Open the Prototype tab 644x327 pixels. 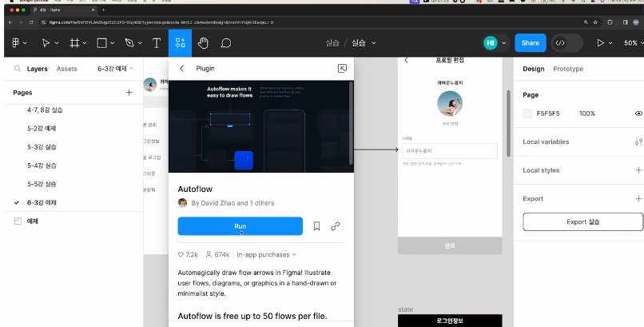click(x=568, y=69)
